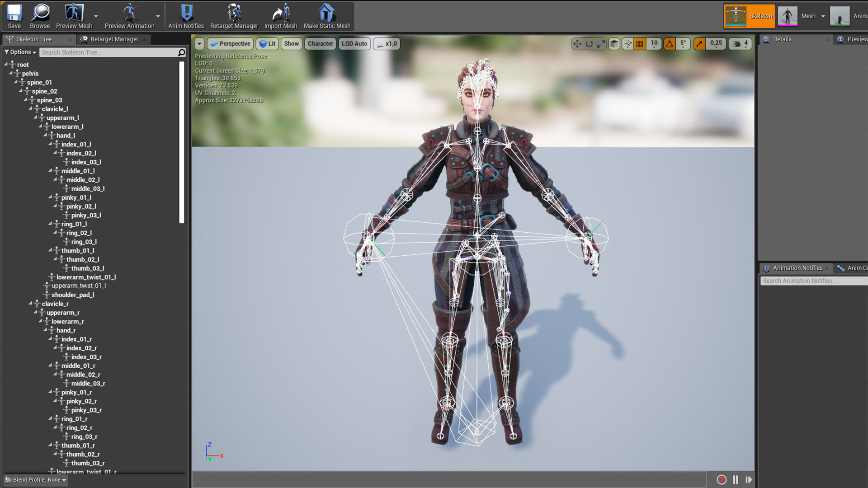Image resolution: width=868 pixels, height=488 pixels.
Task: Toggle grid snapping in viewport
Action: (x=640, y=44)
